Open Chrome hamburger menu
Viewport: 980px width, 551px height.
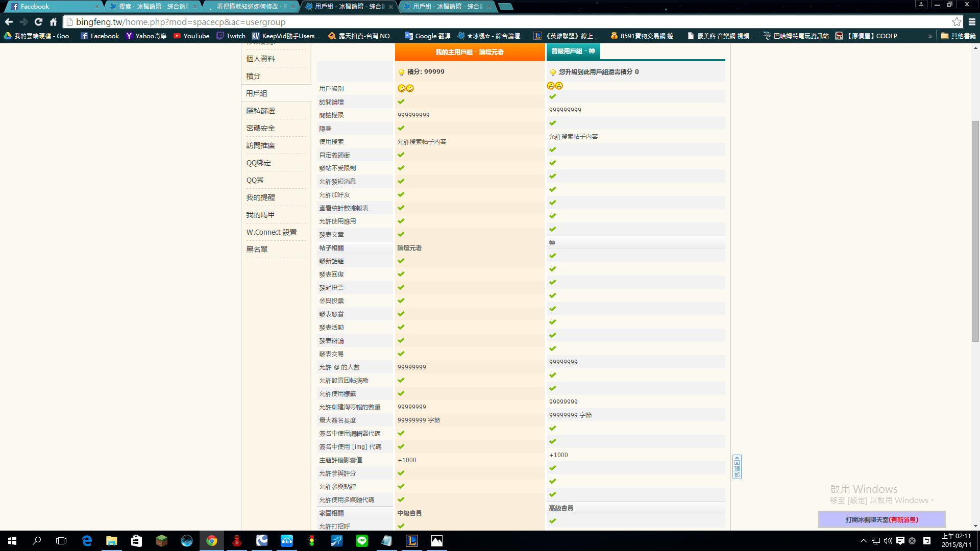[972, 22]
